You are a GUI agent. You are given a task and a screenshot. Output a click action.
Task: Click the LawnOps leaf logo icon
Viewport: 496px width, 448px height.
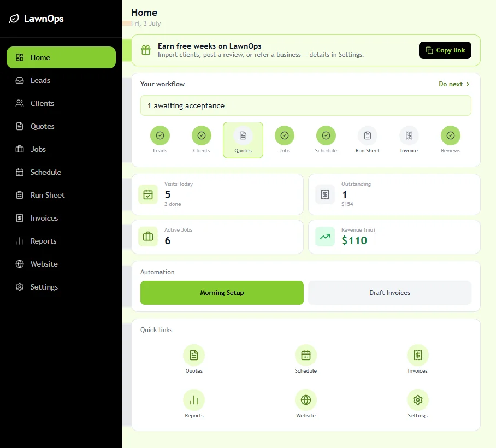click(x=14, y=19)
